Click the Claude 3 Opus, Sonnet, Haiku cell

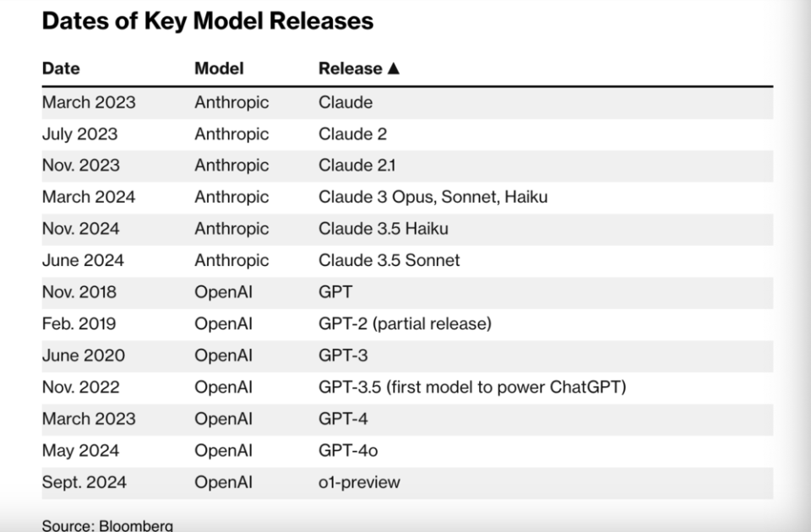[x=433, y=197]
